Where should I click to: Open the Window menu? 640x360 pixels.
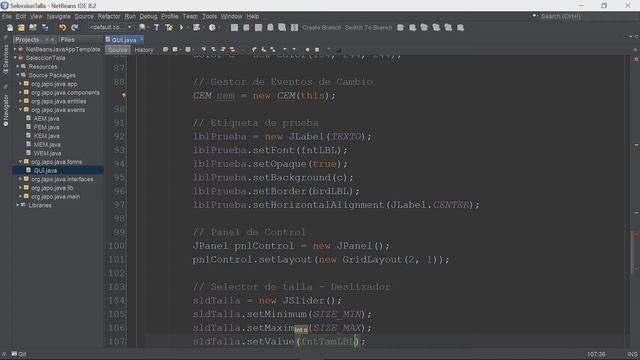pos(231,16)
